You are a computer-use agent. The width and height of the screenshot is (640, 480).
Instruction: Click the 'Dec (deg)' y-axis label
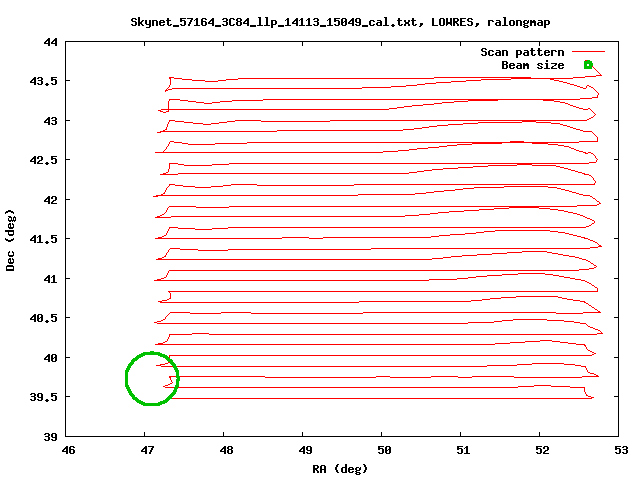pos(10,240)
